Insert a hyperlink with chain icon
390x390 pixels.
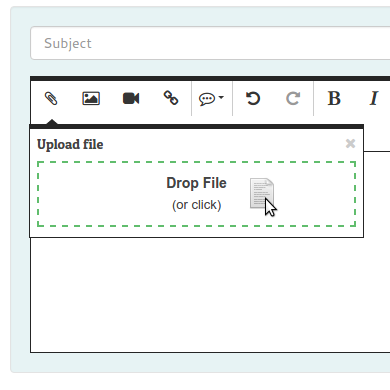click(x=171, y=98)
